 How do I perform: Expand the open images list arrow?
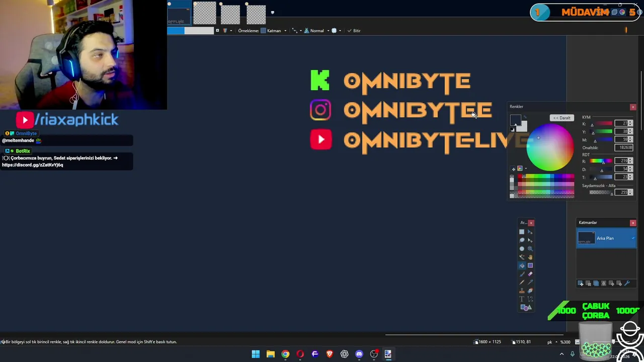(x=273, y=13)
